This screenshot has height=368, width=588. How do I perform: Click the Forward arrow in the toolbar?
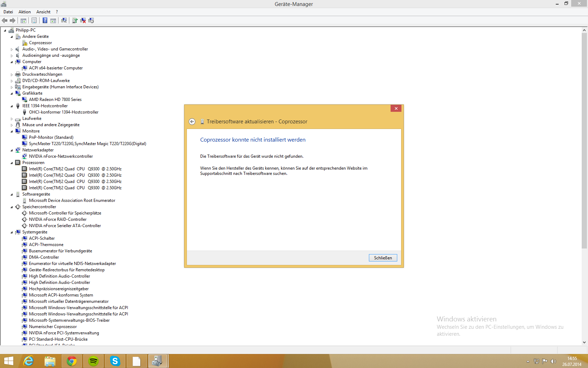pyautogui.click(x=13, y=21)
